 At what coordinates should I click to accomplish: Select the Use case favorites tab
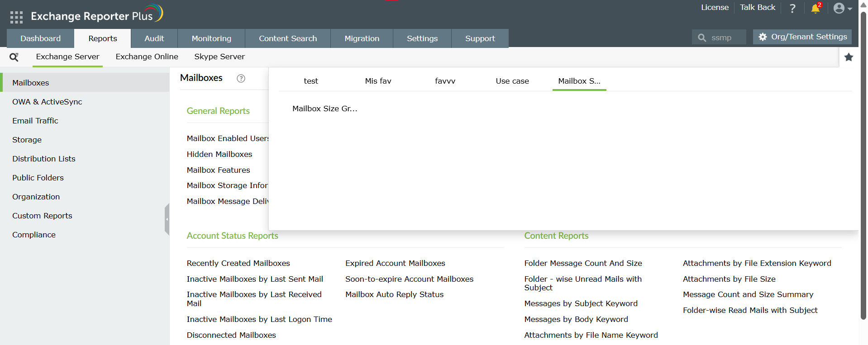point(512,81)
